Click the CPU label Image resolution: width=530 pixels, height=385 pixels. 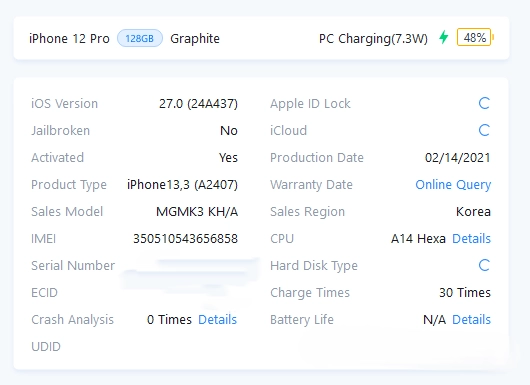tap(282, 239)
